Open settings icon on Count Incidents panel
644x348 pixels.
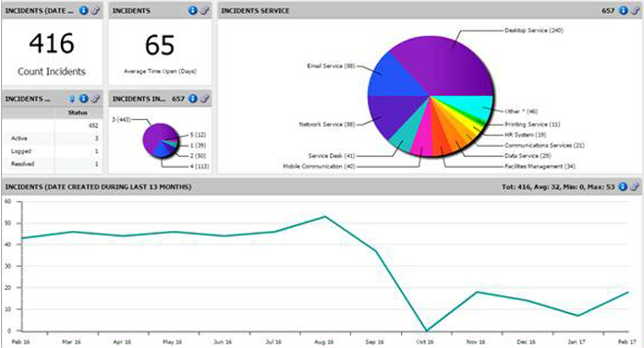click(x=95, y=11)
